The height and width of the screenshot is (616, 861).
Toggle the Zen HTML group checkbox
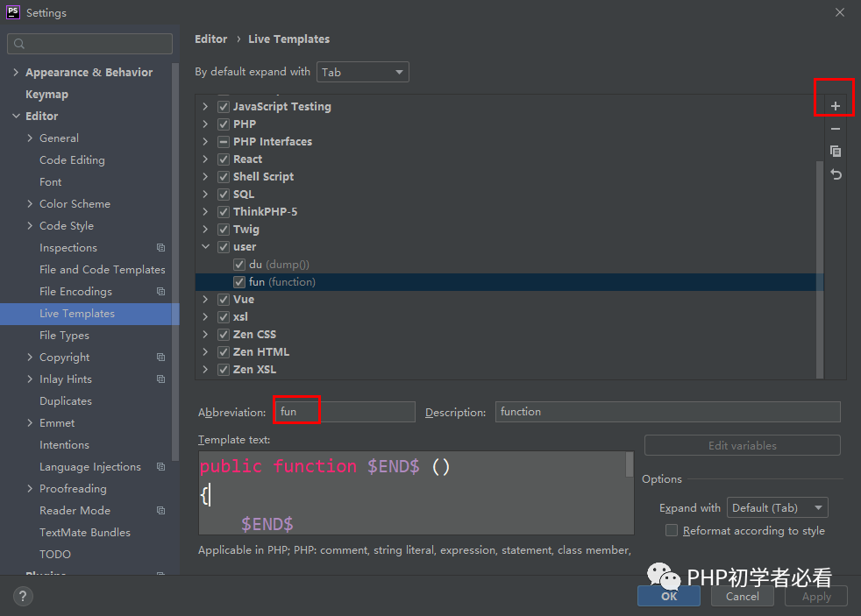[x=224, y=352]
